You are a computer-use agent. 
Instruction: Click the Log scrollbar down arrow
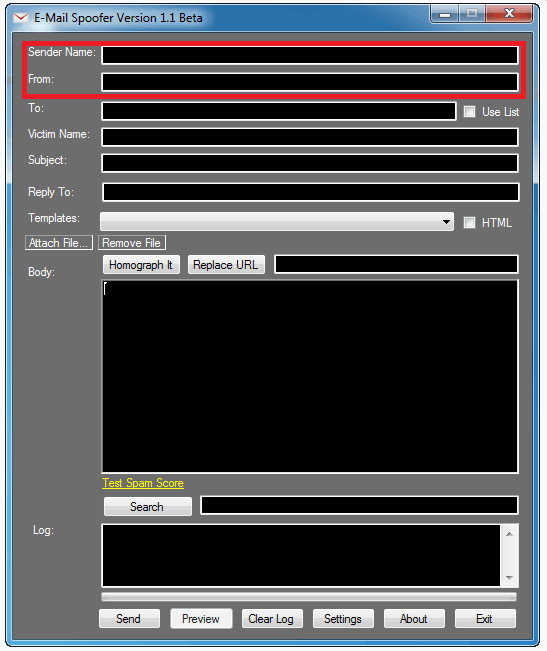510,578
